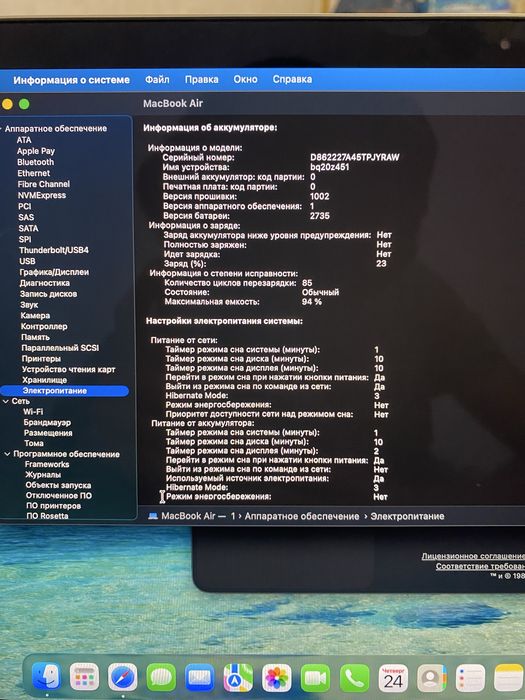The height and width of the screenshot is (700, 525).
Task: Select Thunderbolt/USB4 in the sidebar
Action: click(x=54, y=250)
